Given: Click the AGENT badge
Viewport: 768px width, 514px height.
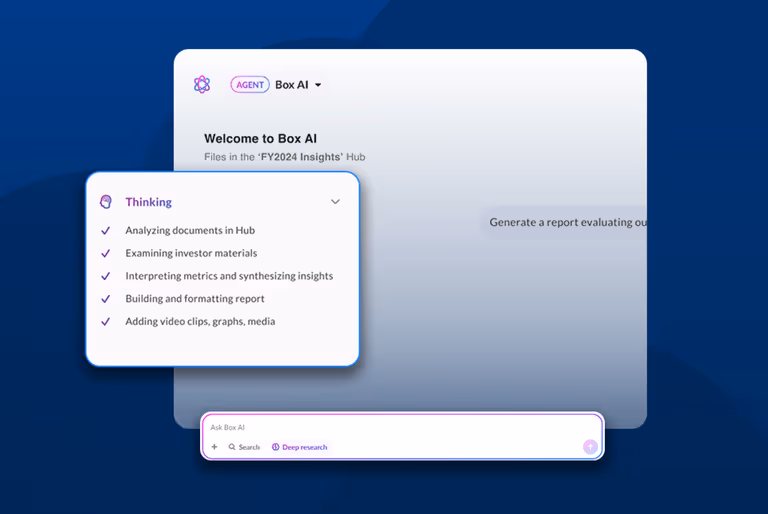Looking at the screenshot, I should (x=250, y=85).
